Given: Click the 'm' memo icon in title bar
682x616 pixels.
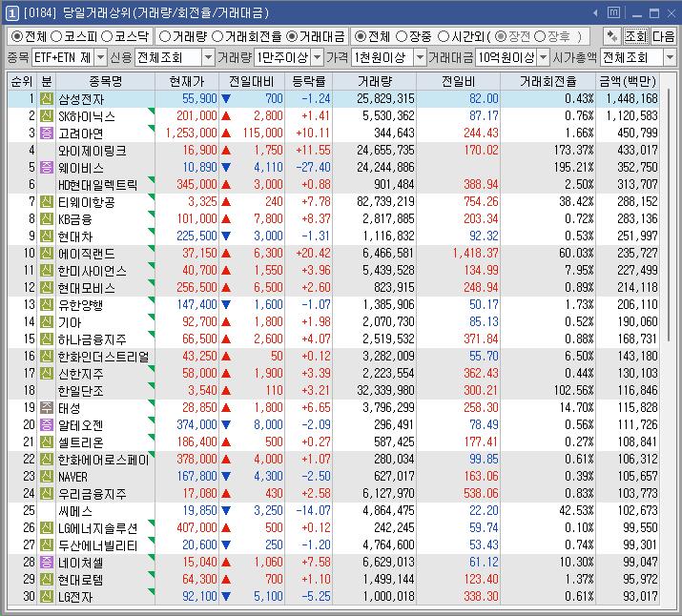Looking at the screenshot, I should tap(613, 13).
